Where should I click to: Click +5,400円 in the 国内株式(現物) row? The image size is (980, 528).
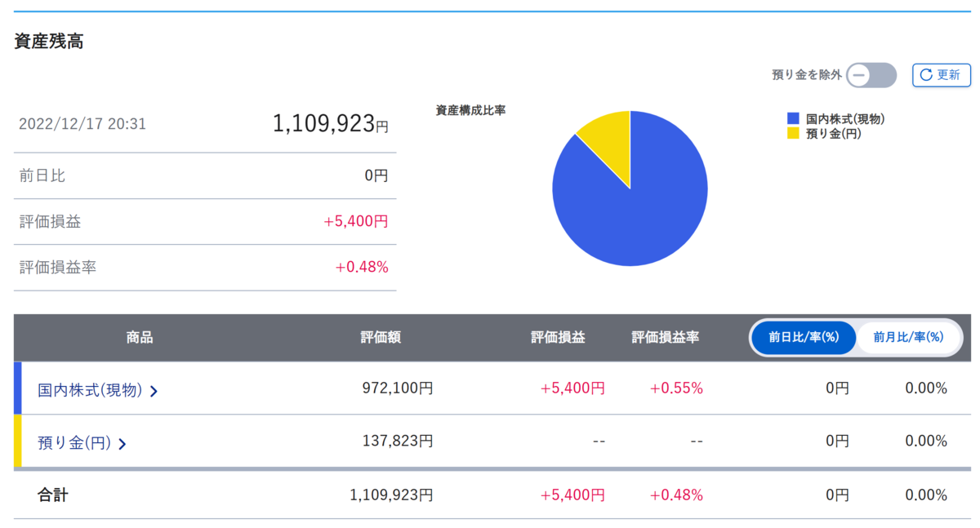[572, 388]
